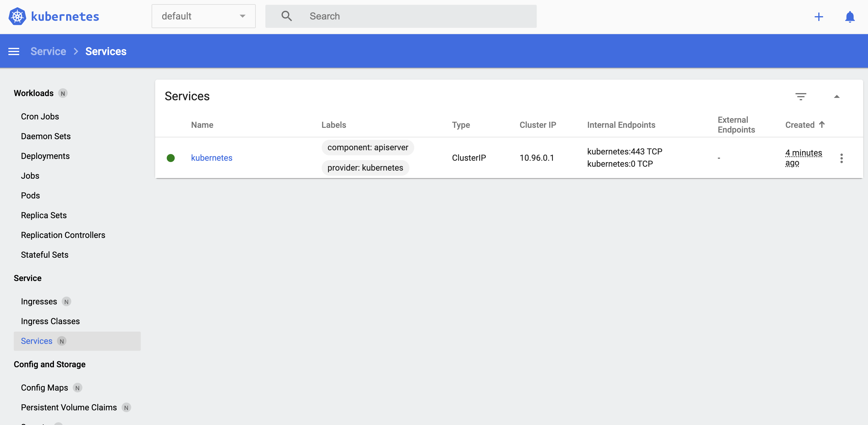Viewport: 868px width, 425px height.
Task: Open Config and Storage section
Action: tap(49, 364)
